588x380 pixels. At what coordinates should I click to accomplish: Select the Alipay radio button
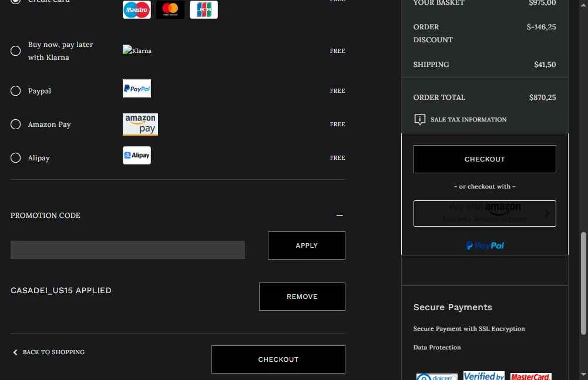tap(15, 157)
